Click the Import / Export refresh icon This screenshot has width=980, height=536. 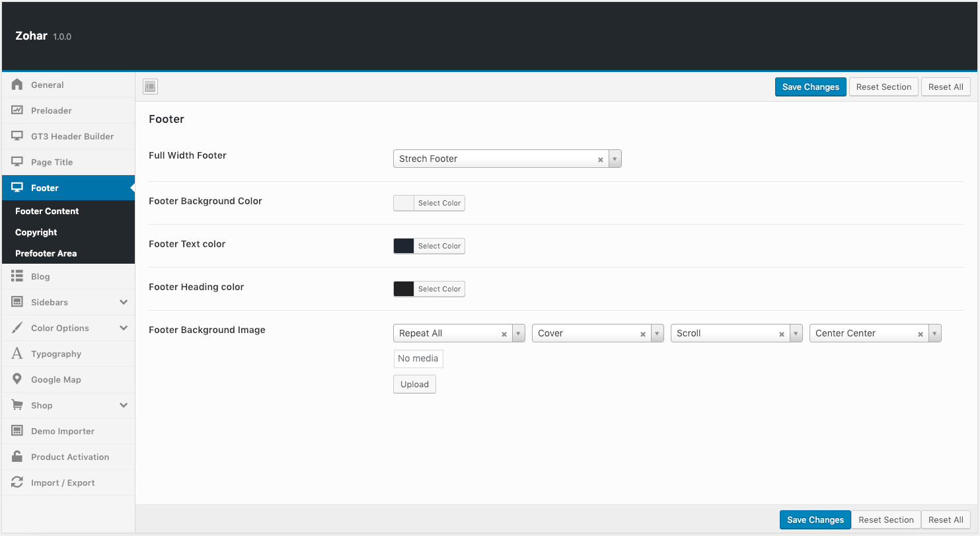(x=17, y=482)
